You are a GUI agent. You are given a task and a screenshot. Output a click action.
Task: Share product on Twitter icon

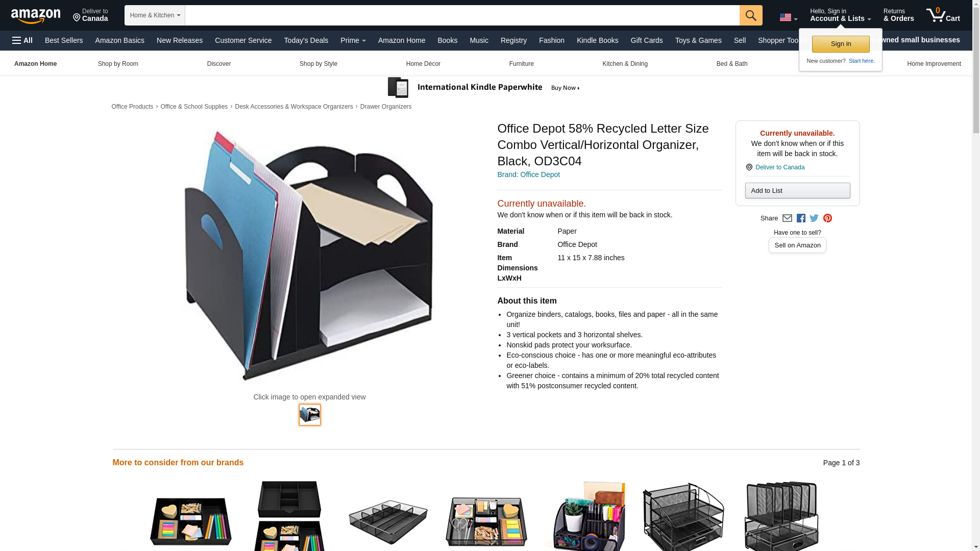point(814,218)
